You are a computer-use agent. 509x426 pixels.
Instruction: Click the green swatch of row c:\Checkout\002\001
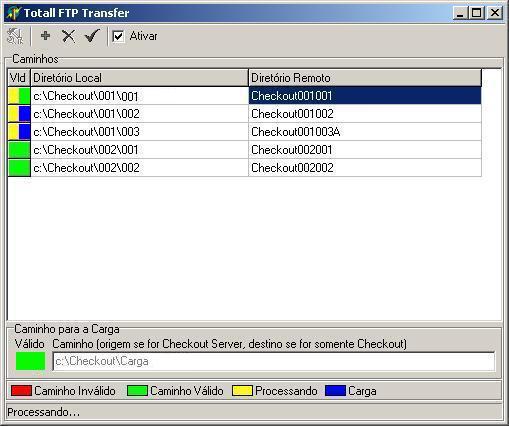(19, 150)
